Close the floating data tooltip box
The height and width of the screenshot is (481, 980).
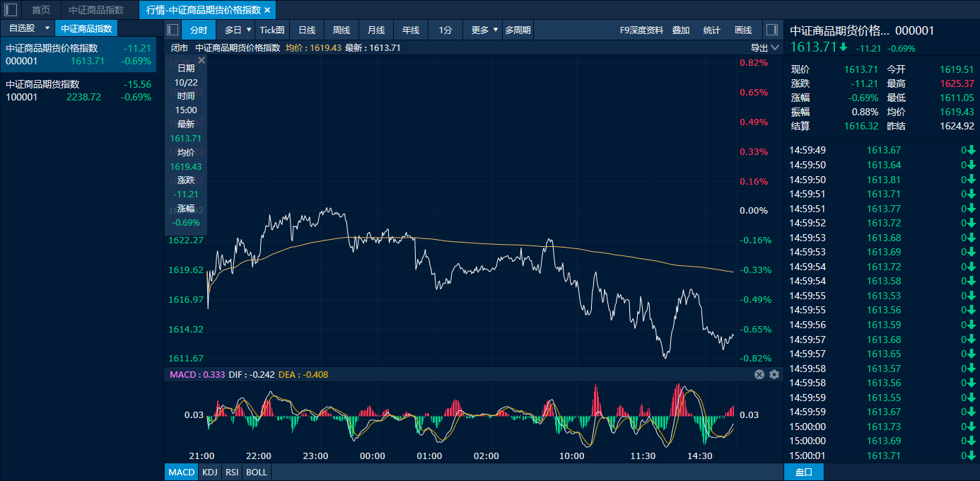coord(202,61)
